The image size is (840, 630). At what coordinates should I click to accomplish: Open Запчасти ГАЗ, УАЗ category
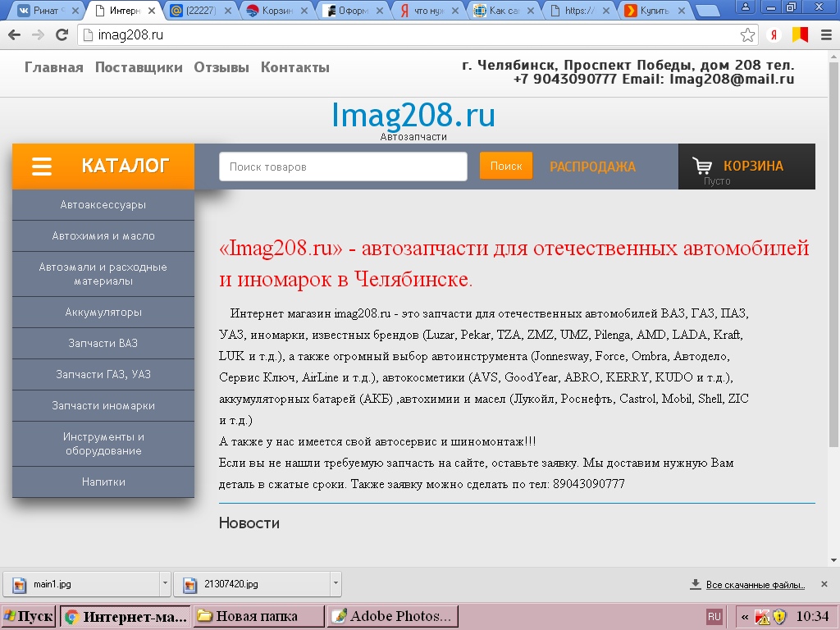tap(103, 374)
